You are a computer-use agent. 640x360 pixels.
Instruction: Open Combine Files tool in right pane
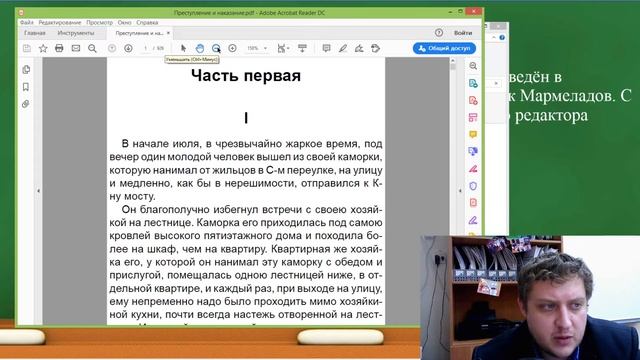click(473, 151)
